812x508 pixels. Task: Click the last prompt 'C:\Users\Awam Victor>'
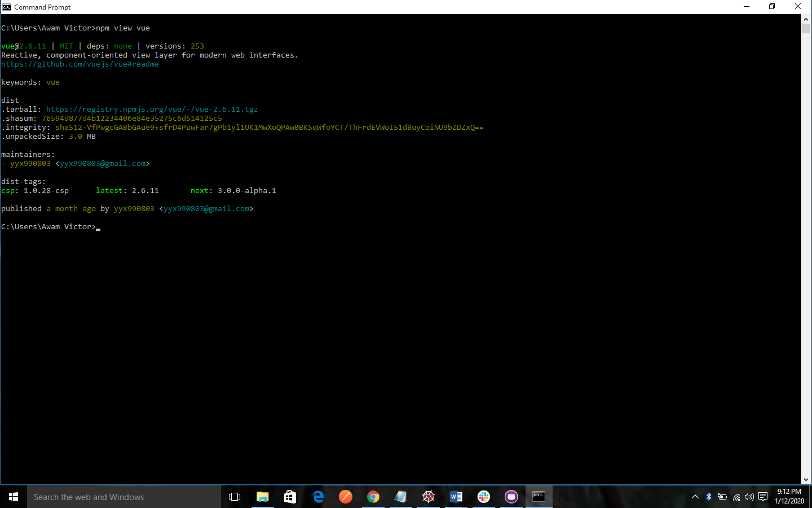[48, 227]
